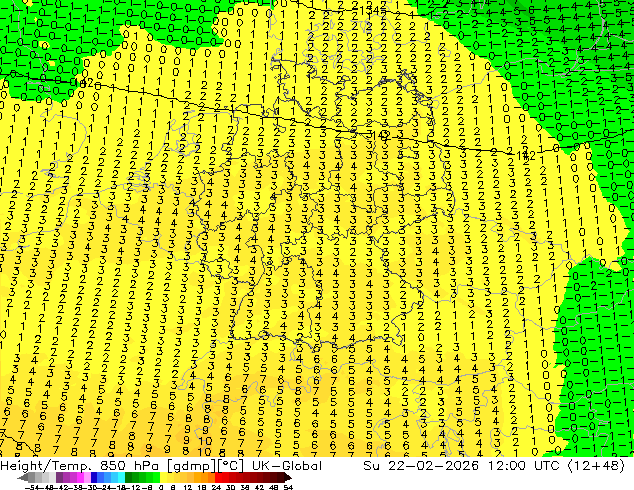
Task: Click the "54" legend scale value
Action: click(x=288, y=488)
